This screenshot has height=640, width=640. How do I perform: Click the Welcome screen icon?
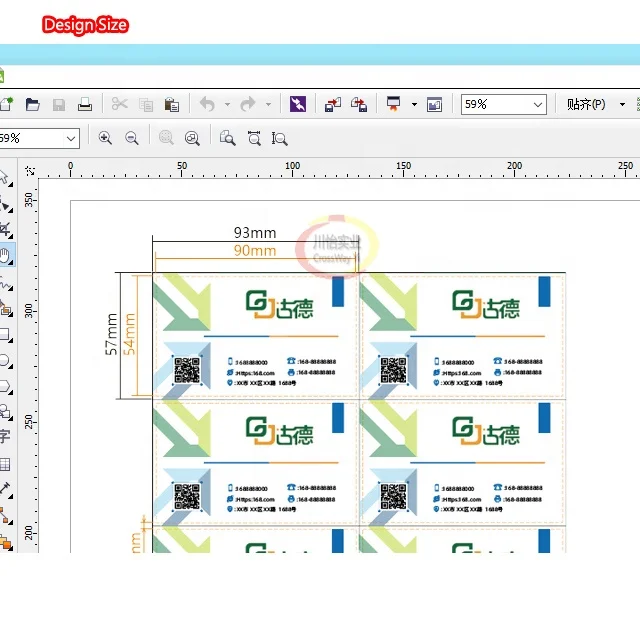click(434, 105)
